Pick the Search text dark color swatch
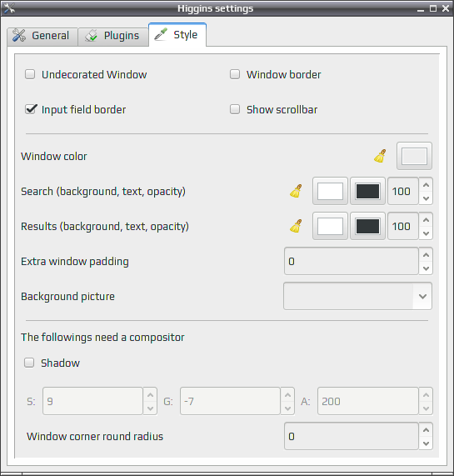This screenshot has height=476, width=454. (x=367, y=191)
